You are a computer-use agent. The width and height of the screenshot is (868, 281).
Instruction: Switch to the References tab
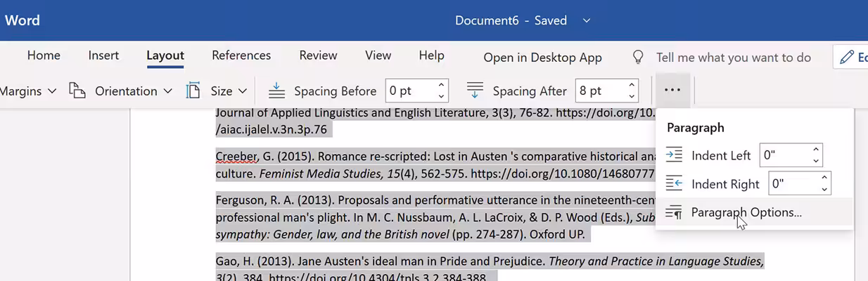coord(241,55)
